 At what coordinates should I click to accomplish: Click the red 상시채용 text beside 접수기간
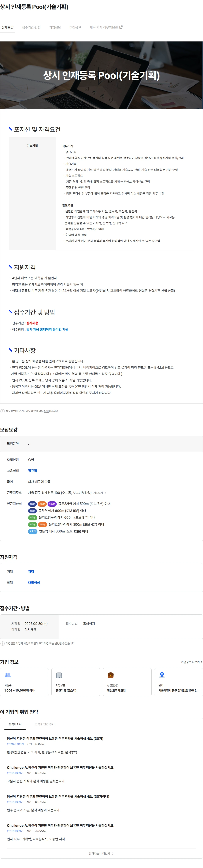point(32,323)
